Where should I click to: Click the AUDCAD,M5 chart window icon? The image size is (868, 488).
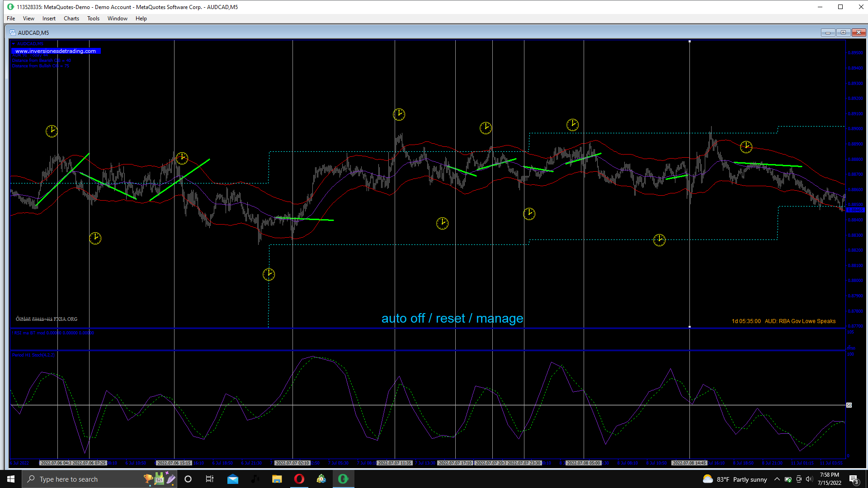click(x=13, y=33)
